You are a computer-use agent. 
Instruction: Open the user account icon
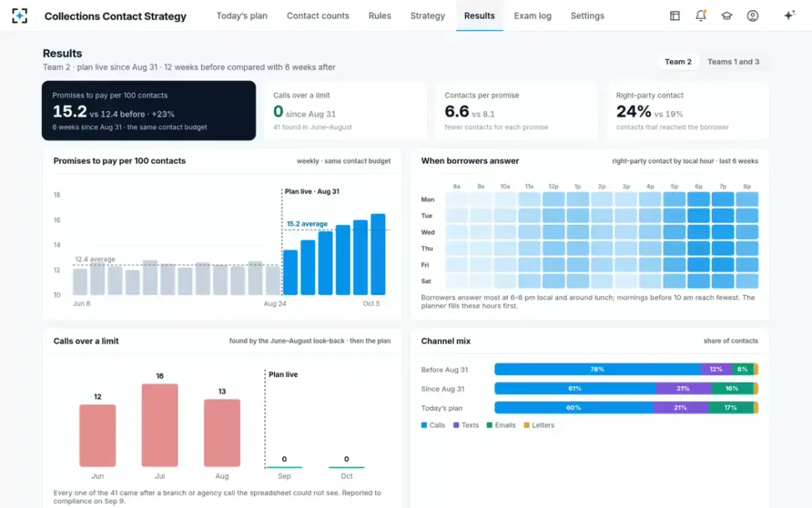coord(752,16)
